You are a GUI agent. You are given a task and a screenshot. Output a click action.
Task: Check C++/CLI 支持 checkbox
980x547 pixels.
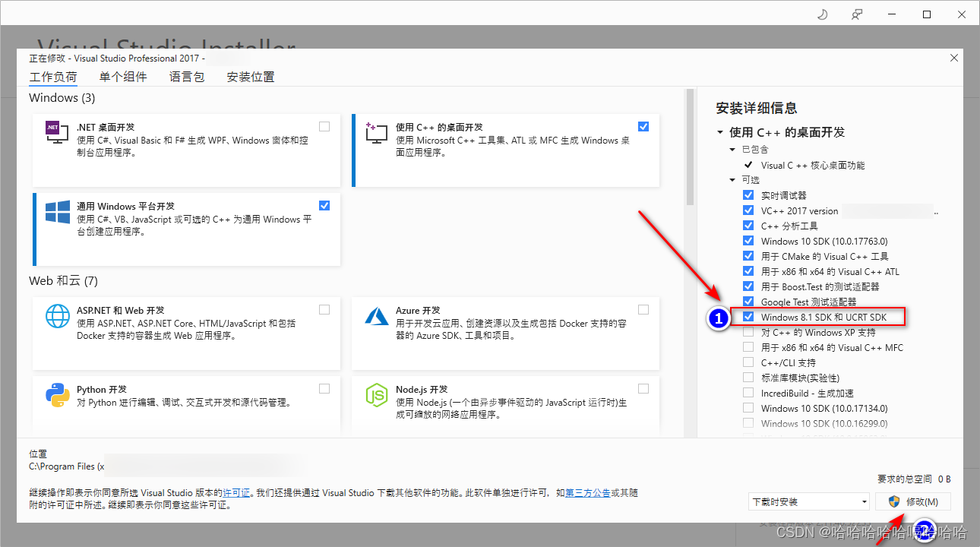coord(748,362)
